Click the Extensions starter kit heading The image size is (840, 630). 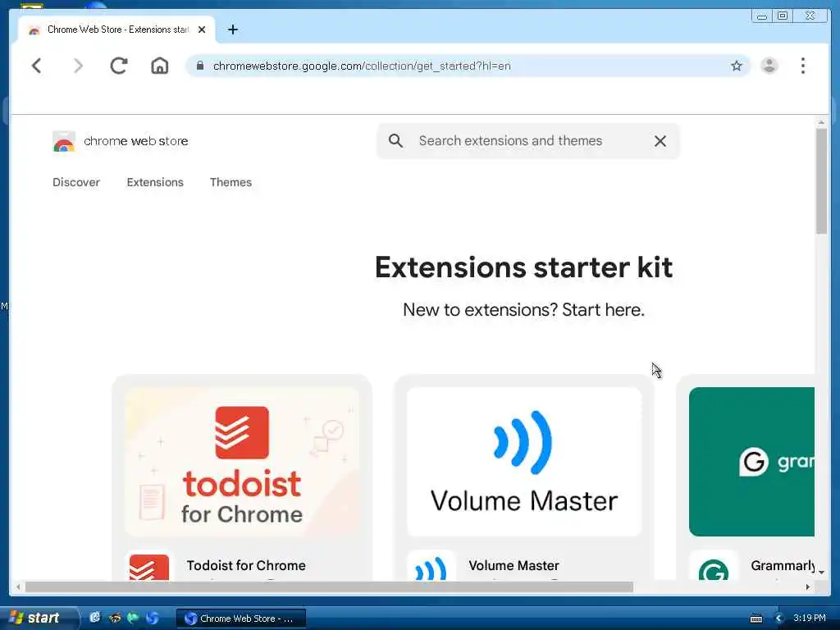(523, 267)
